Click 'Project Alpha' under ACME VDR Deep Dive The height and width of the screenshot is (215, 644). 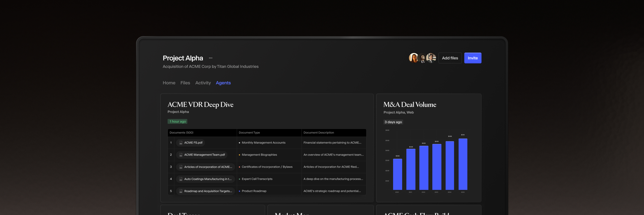tap(178, 112)
